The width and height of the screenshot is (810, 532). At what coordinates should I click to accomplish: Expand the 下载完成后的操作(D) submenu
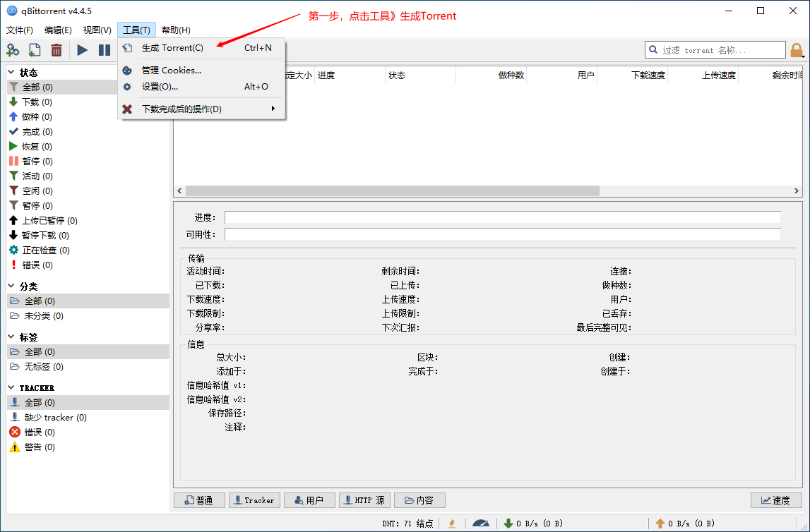pos(201,109)
